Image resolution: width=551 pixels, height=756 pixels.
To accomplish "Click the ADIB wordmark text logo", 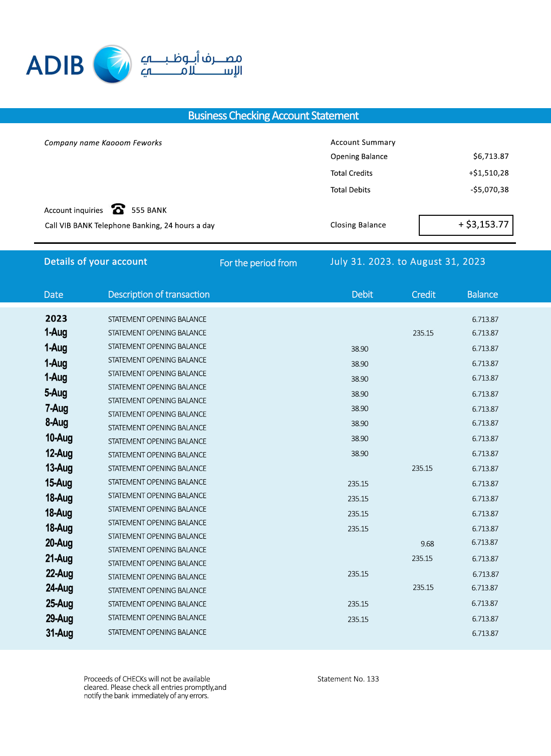I will (x=55, y=66).
